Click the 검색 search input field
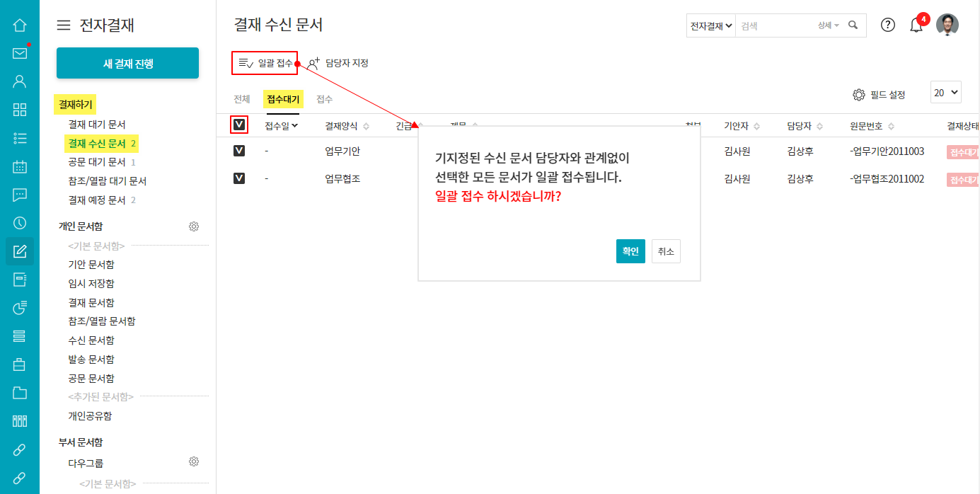 click(x=775, y=25)
